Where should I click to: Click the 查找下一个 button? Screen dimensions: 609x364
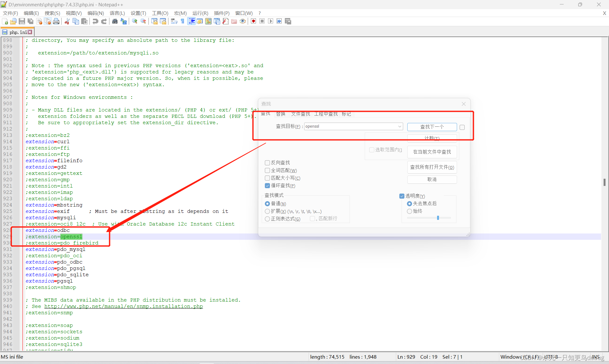[x=432, y=127]
